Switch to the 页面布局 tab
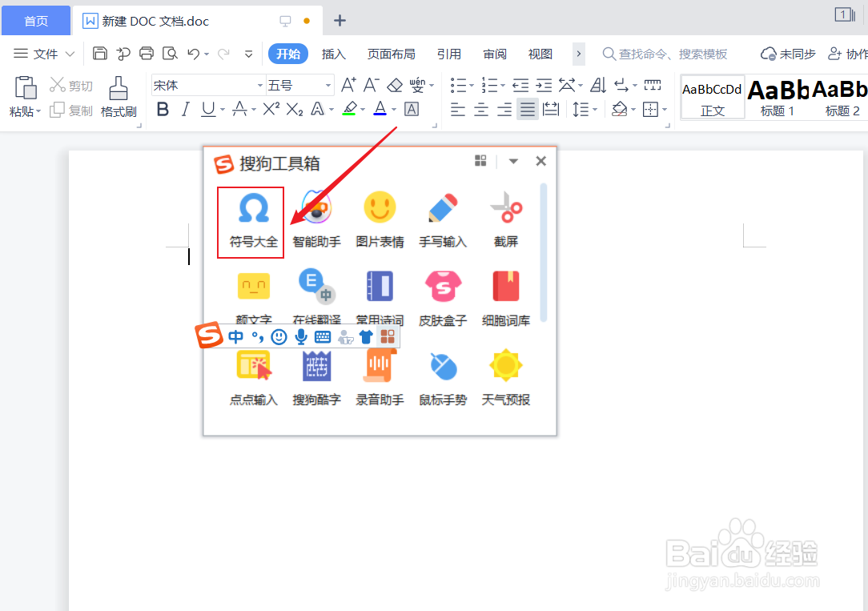868x611 pixels. coord(392,54)
